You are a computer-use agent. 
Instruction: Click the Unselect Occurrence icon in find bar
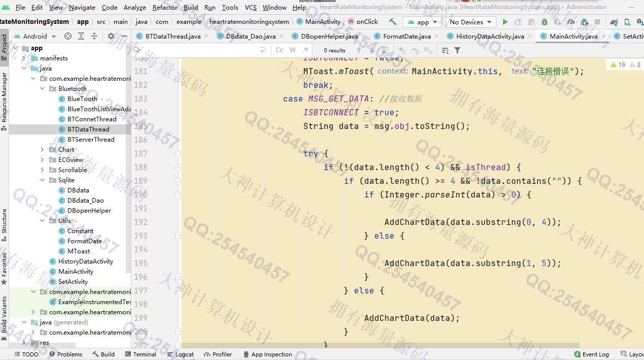[415, 50]
